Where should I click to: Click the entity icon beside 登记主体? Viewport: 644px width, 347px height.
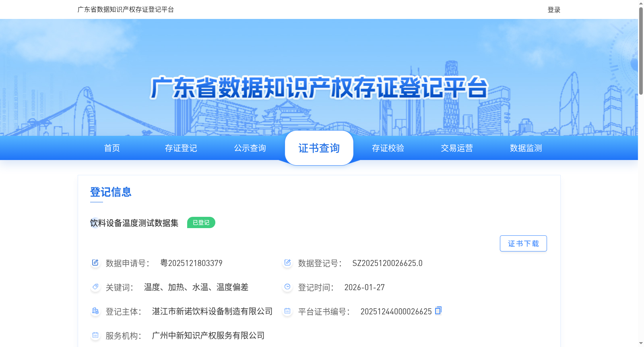(95, 311)
